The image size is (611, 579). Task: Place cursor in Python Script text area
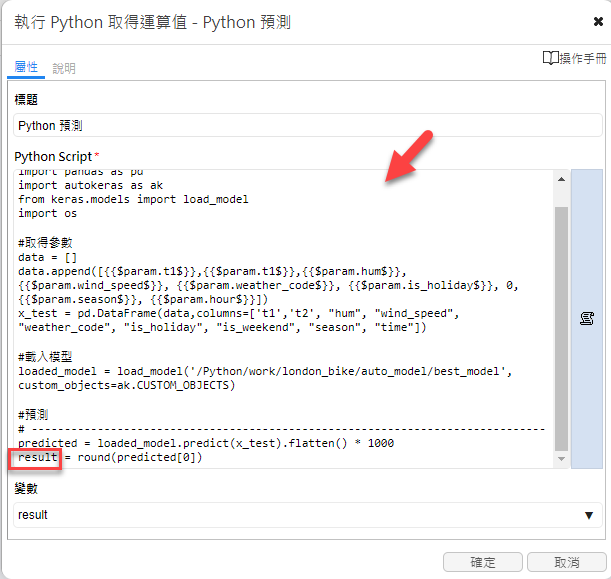click(284, 319)
